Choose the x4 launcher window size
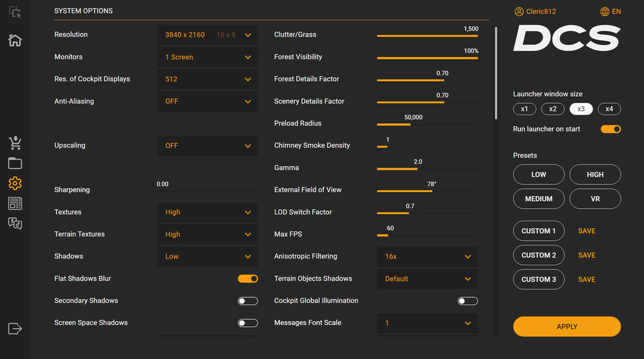Screen dimensions: 644x359 click(609, 109)
